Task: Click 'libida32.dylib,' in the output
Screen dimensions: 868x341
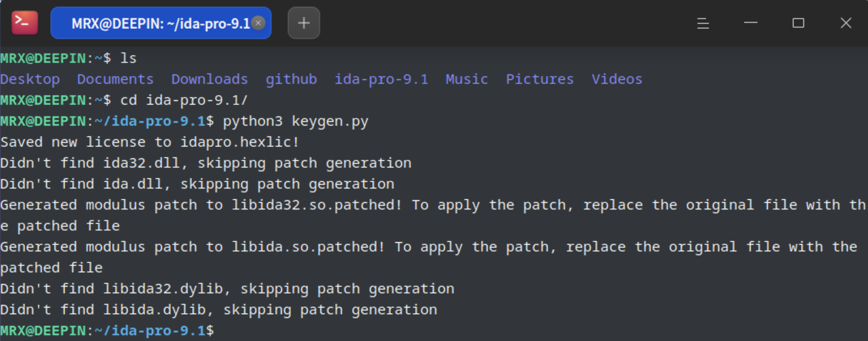Action: 167,289
